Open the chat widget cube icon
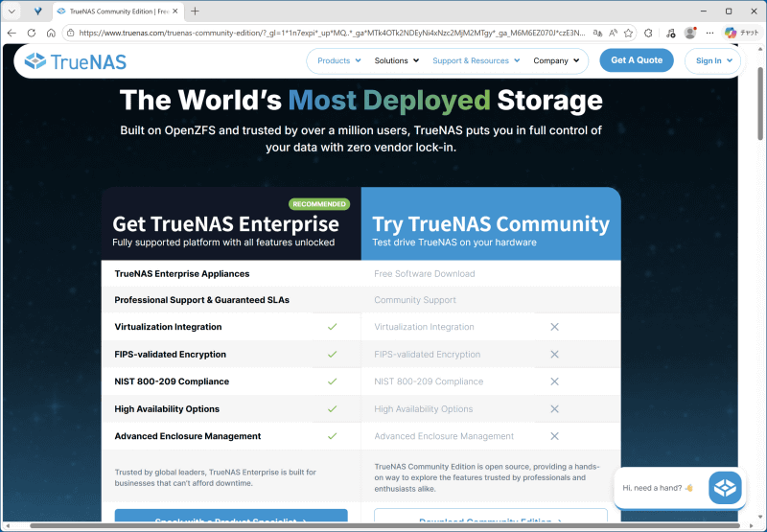 [725, 488]
